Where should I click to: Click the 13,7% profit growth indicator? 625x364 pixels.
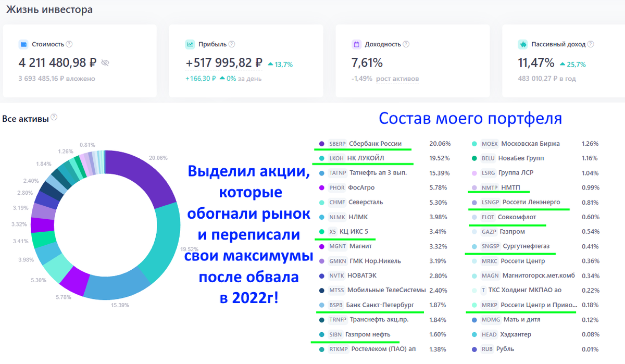click(x=280, y=65)
